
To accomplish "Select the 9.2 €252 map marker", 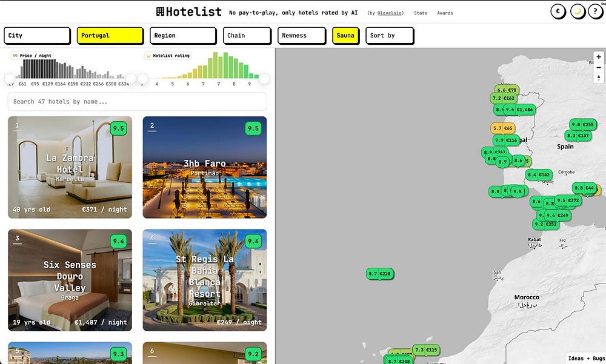I will coord(545,224).
